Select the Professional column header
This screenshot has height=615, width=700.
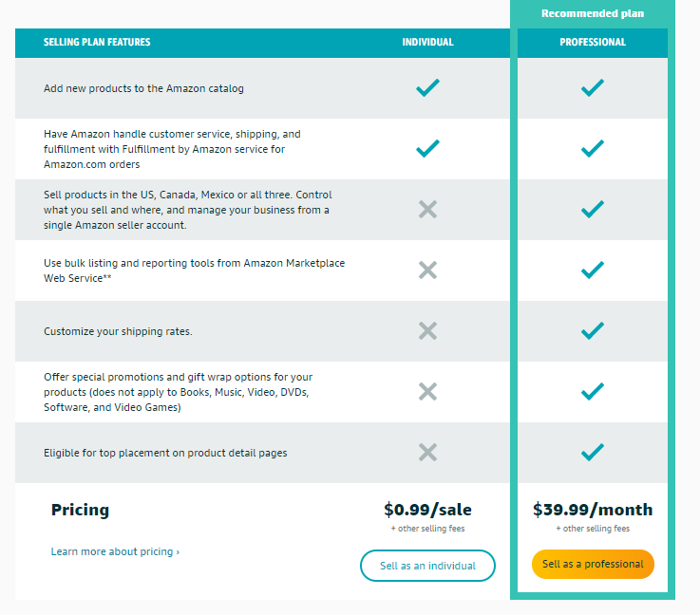593,43
